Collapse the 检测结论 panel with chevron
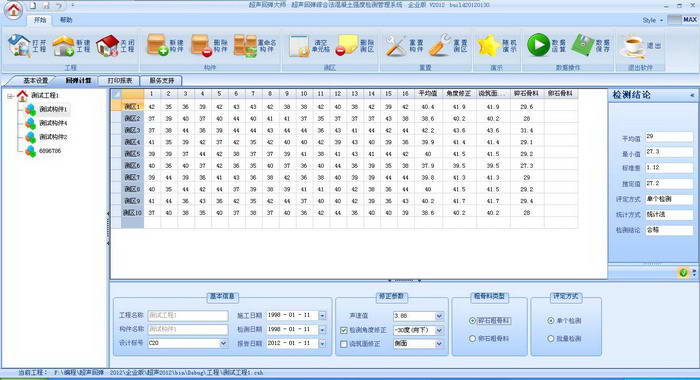This screenshot has height=380, width=700. point(692,95)
